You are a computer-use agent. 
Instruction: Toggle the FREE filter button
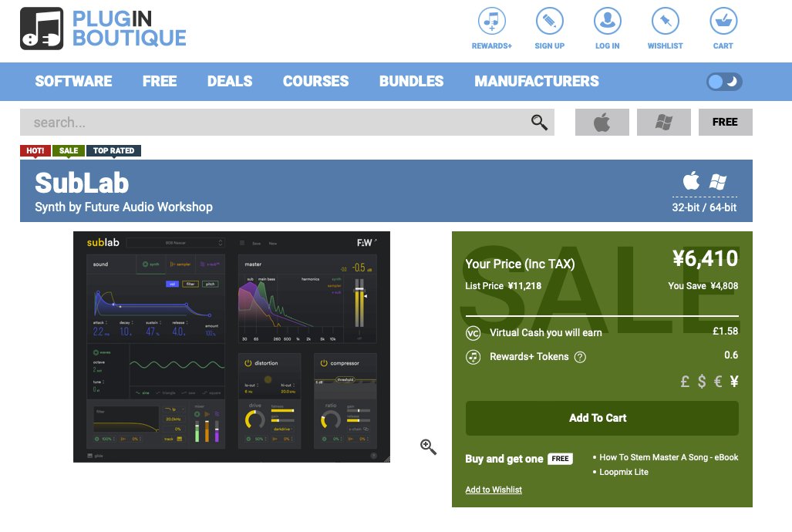(726, 123)
